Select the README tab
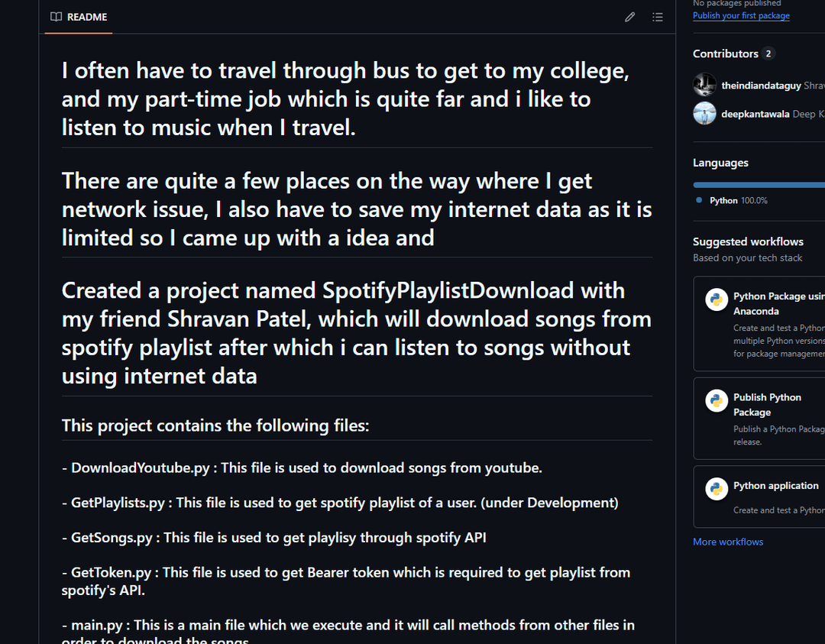 pyautogui.click(x=79, y=17)
